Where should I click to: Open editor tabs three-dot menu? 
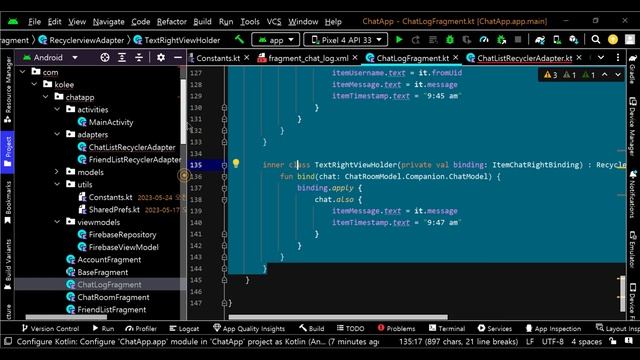(x=618, y=58)
